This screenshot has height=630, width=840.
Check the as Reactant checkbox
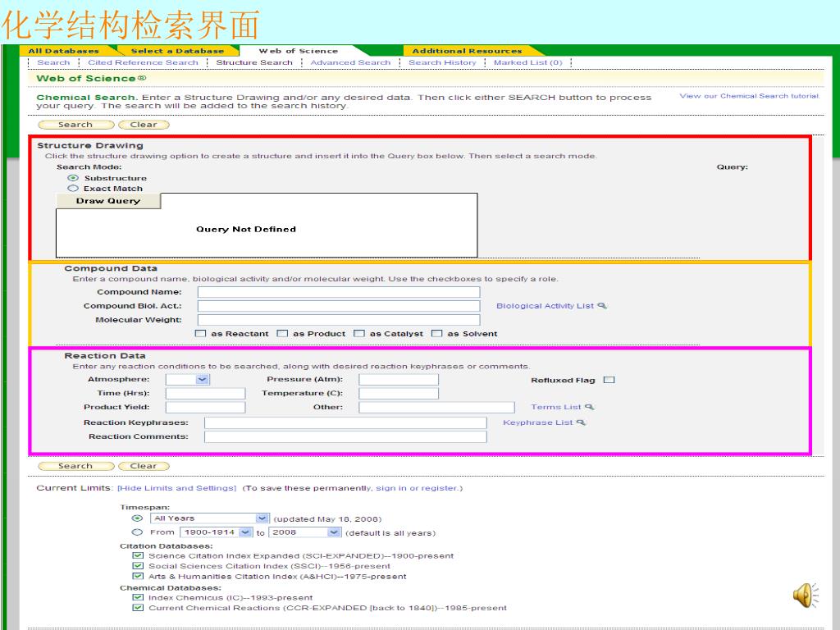tap(201, 334)
